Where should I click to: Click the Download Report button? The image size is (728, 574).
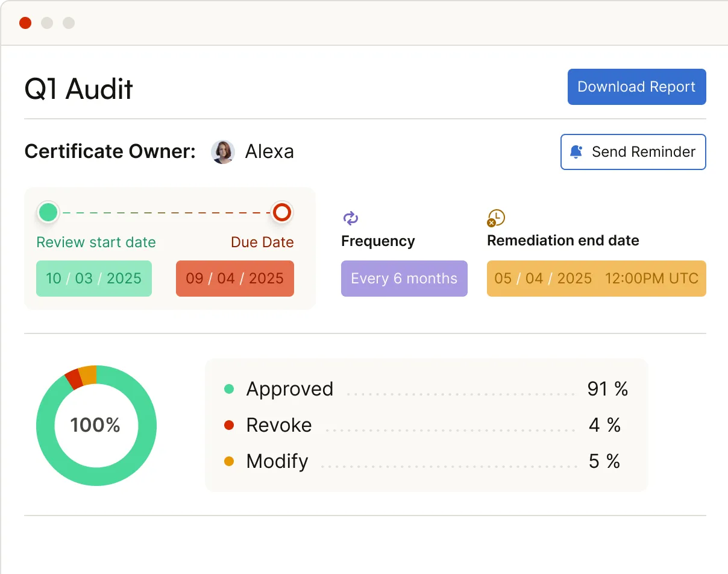636,87
